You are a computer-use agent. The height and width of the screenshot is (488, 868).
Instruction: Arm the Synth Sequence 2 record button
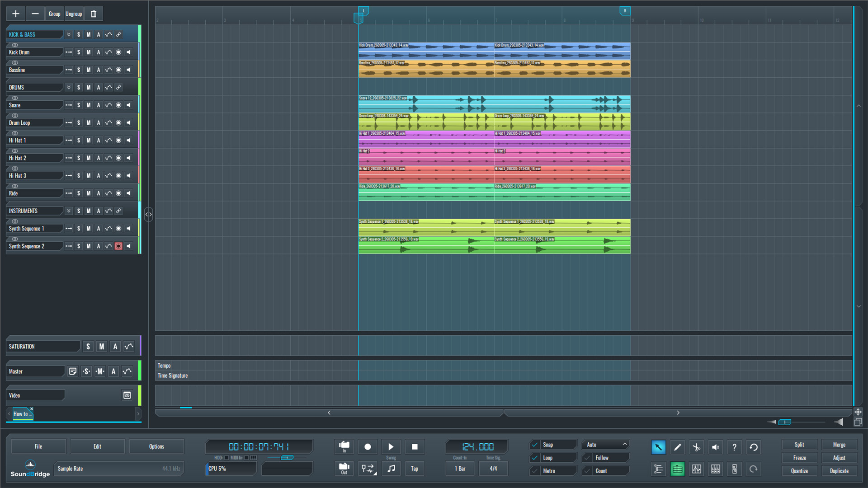pos(118,246)
